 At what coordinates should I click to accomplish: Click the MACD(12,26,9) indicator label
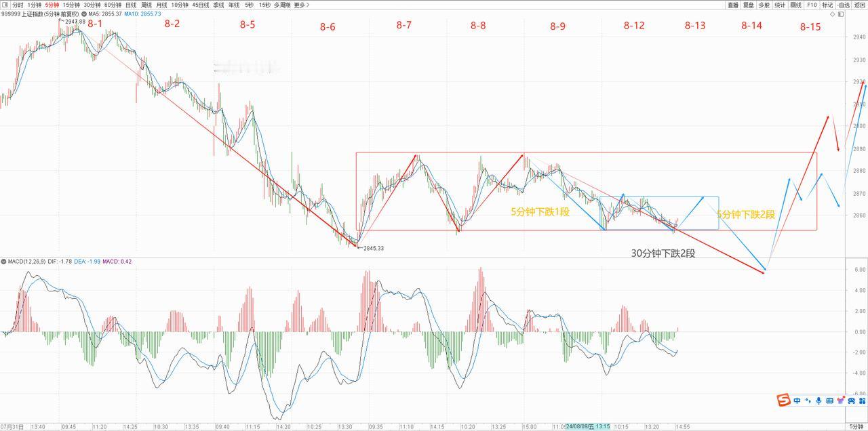pos(26,261)
